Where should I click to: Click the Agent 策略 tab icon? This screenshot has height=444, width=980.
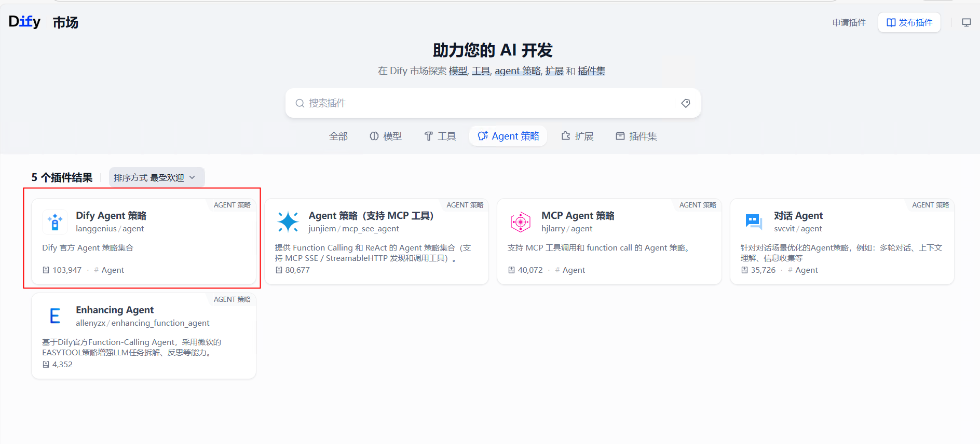[x=483, y=136]
